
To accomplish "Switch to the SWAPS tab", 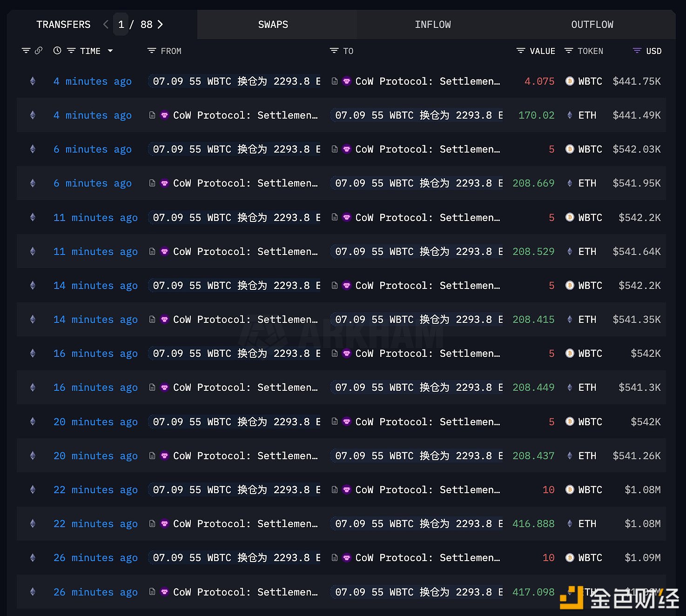I will (273, 25).
